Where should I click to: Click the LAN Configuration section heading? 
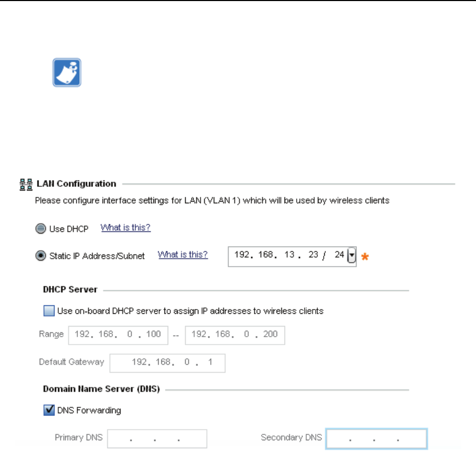point(76,184)
